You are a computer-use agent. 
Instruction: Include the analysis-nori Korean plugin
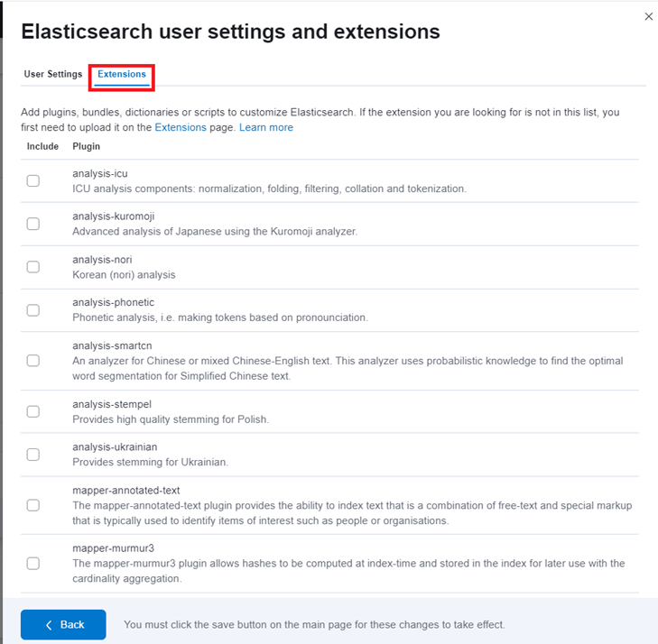(33, 267)
